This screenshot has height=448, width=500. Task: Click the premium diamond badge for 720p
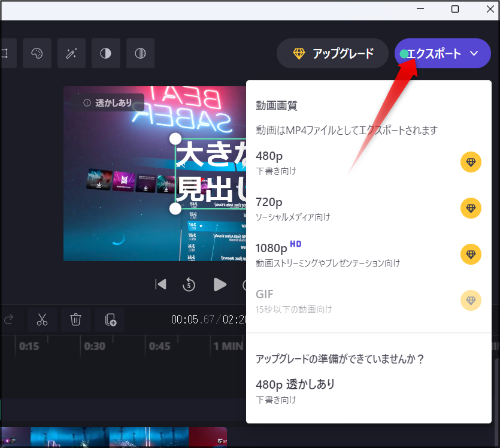pos(471,208)
